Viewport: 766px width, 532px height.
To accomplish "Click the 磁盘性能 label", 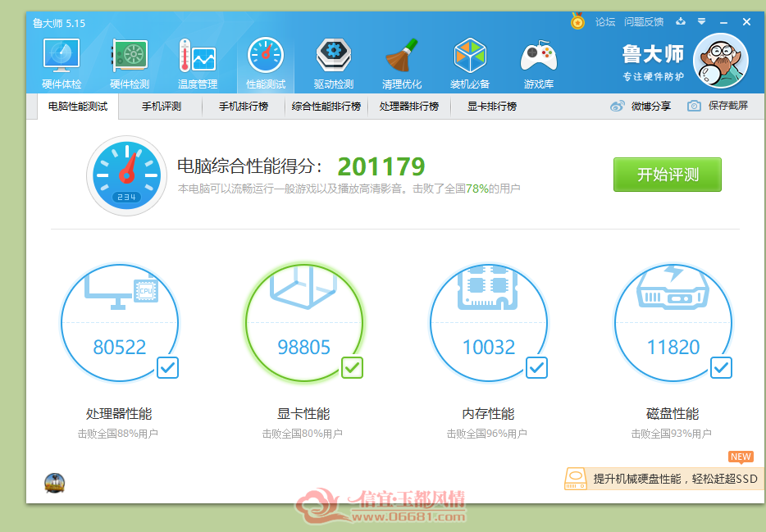I will (673, 414).
